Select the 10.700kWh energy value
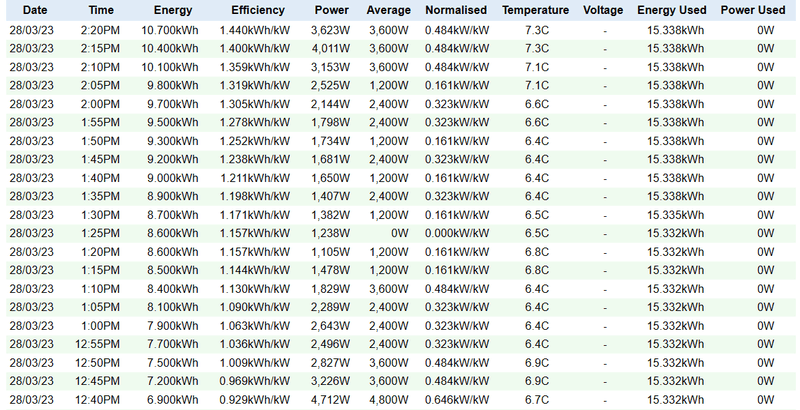 pos(170,31)
